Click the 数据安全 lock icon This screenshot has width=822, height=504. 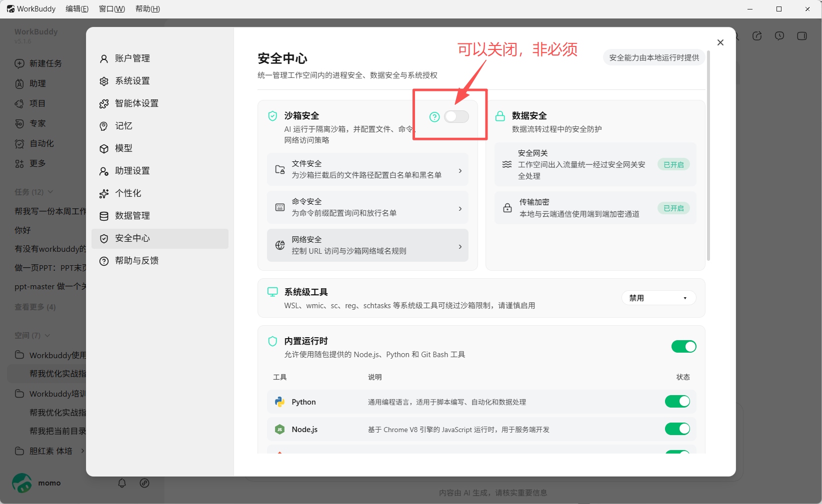[500, 116]
